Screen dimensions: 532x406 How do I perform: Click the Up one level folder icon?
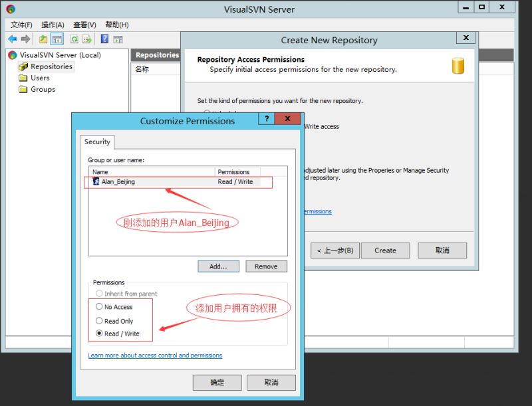(x=43, y=39)
